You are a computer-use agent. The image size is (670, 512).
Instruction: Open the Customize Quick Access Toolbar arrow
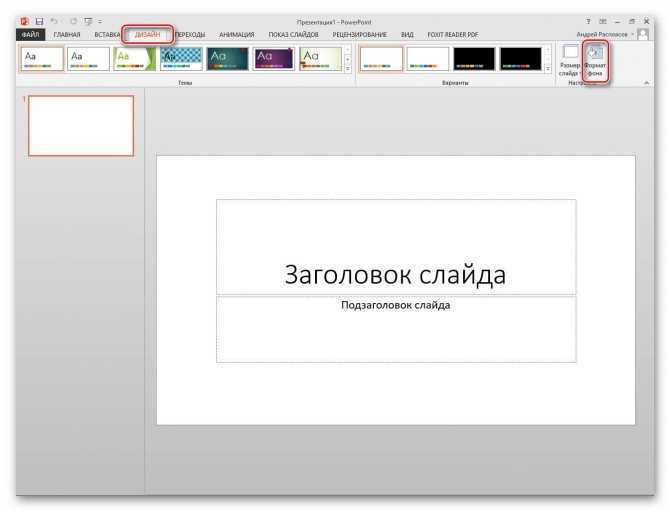tap(100, 21)
